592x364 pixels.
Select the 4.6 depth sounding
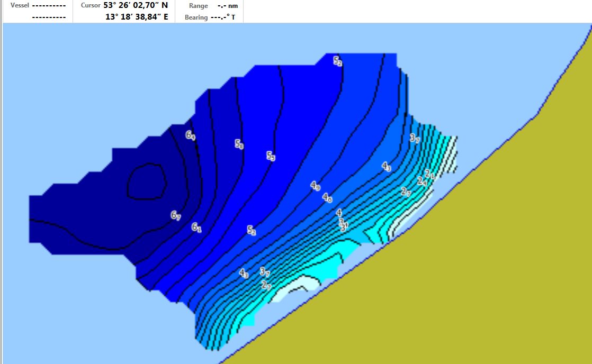[x=327, y=197]
